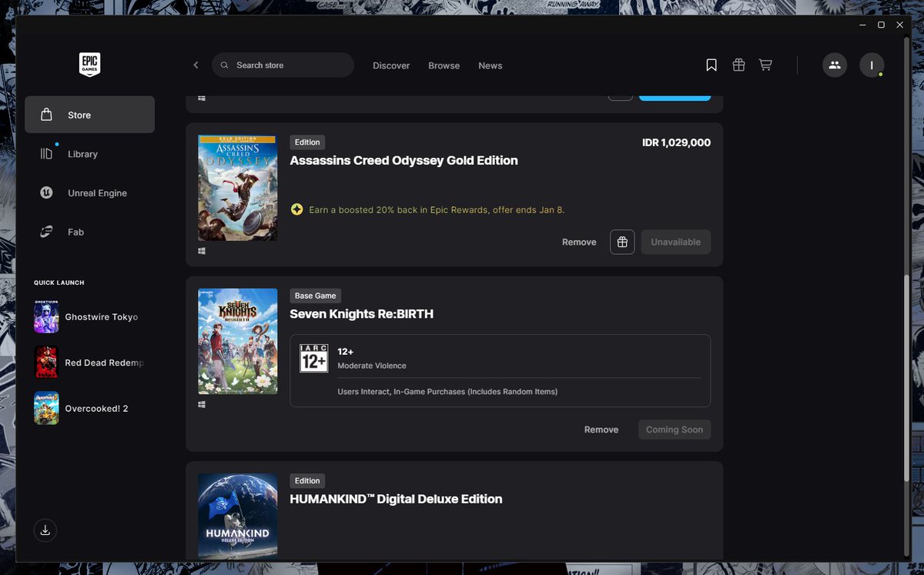The image size is (924, 575).
Task: Click the Epic Rewards coin icon
Action: point(296,209)
